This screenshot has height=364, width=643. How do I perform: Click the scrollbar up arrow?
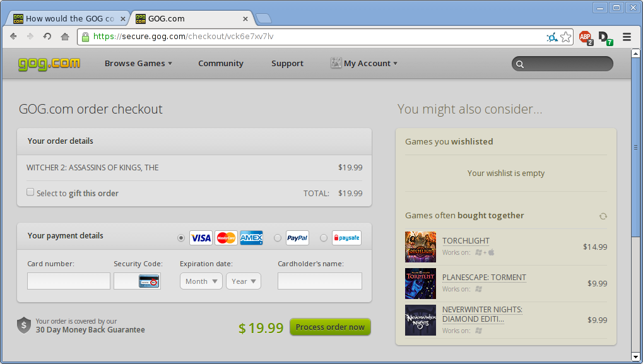635,53
